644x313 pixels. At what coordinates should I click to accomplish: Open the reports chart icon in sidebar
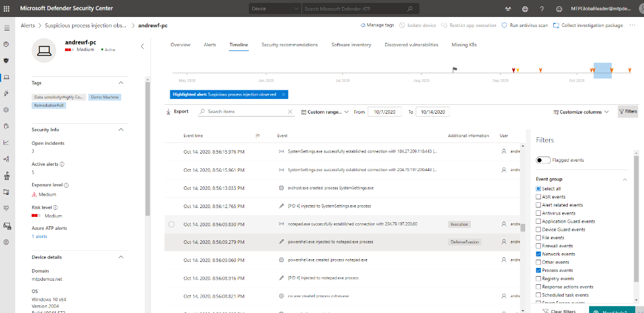point(6,142)
